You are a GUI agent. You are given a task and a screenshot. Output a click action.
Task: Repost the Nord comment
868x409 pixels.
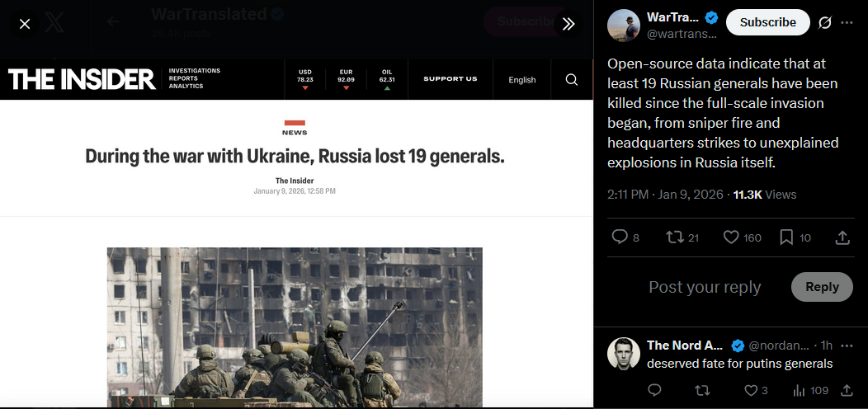click(702, 391)
